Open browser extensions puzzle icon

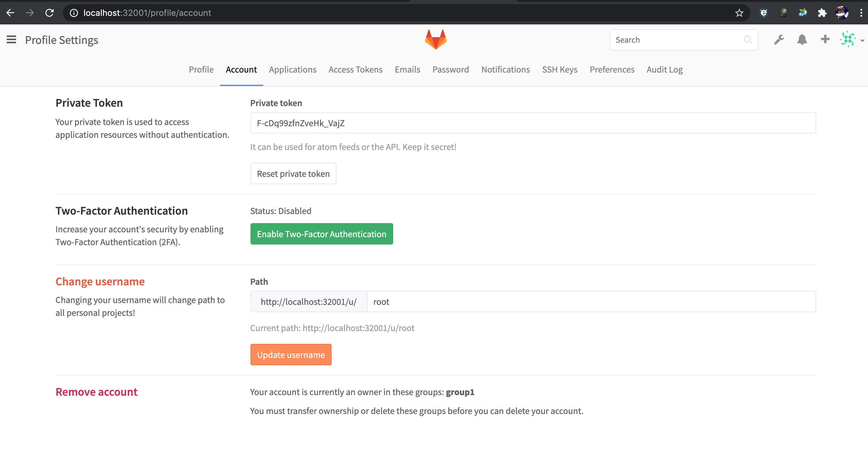[822, 13]
